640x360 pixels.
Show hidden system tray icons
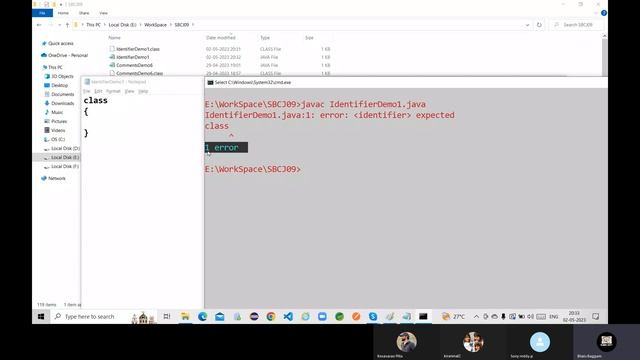click(x=476, y=316)
